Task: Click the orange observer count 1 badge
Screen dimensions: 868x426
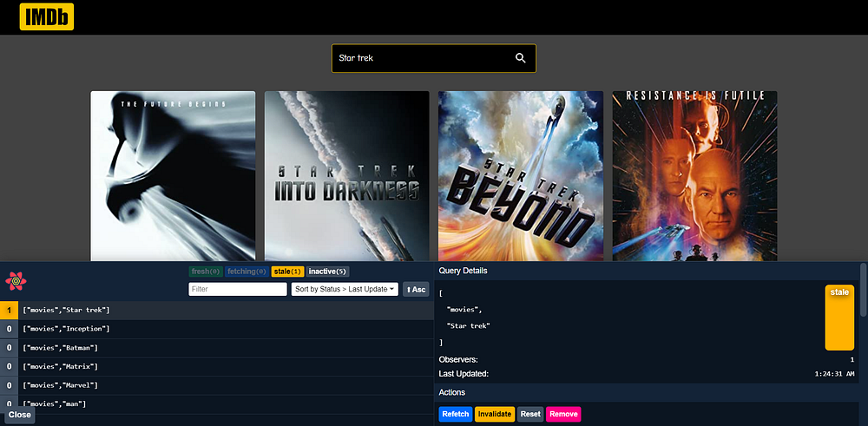Action: pyautogui.click(x=9, y=311)
